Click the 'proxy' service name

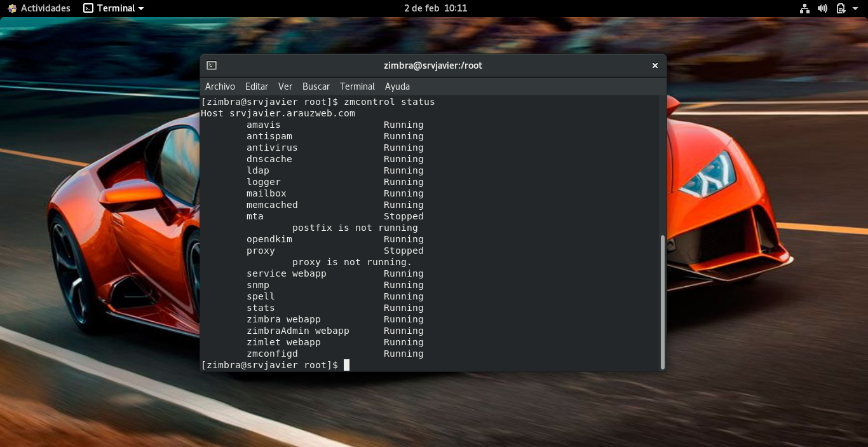coord(261,251)
